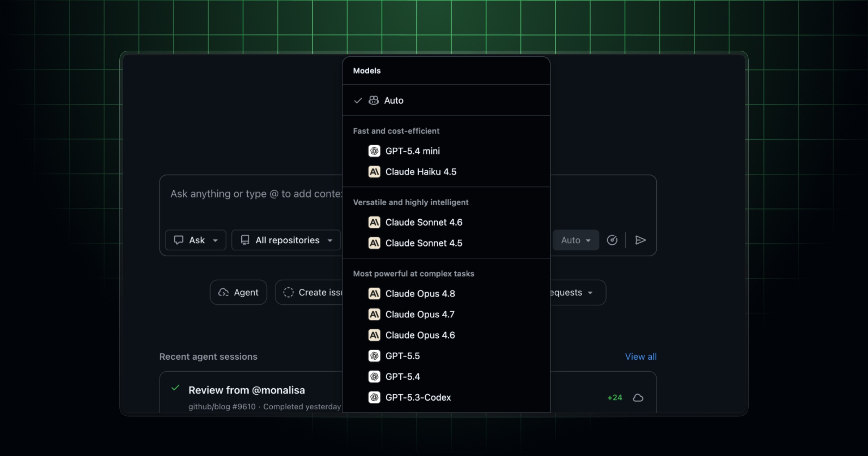Open Review from @monalisa session
The height and width of the screenshot is (456, 868).
pos(247,390)
